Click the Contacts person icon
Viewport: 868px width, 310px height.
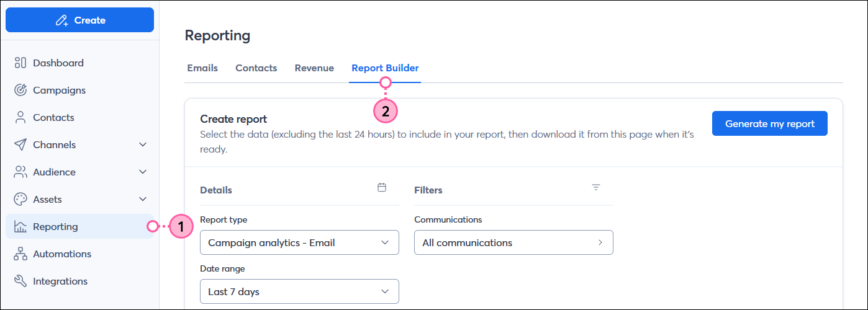click(20, 117)
